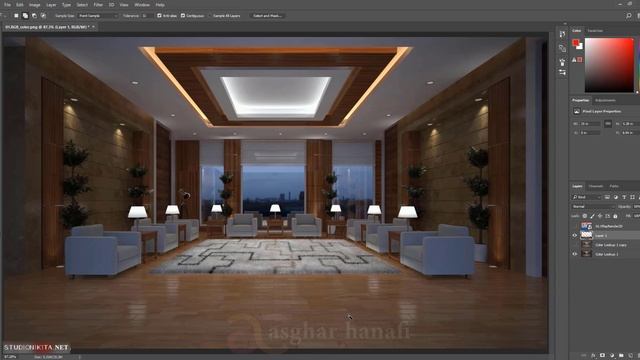Click Lock transparent pixels icon
The image size is (640, 360).
click(585, 216)
